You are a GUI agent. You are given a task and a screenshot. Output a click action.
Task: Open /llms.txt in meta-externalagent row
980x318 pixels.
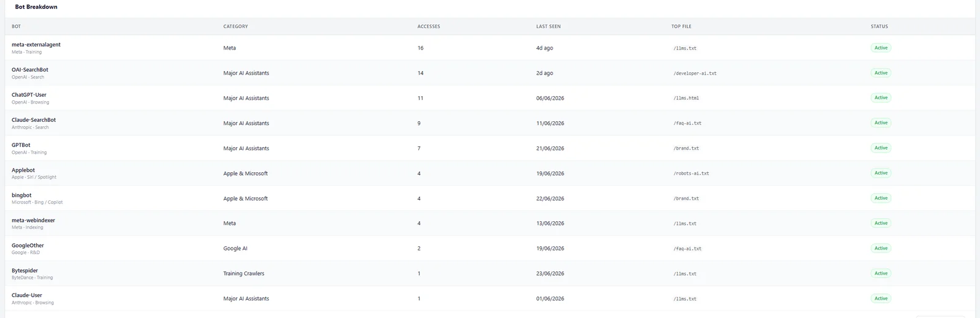685,48
